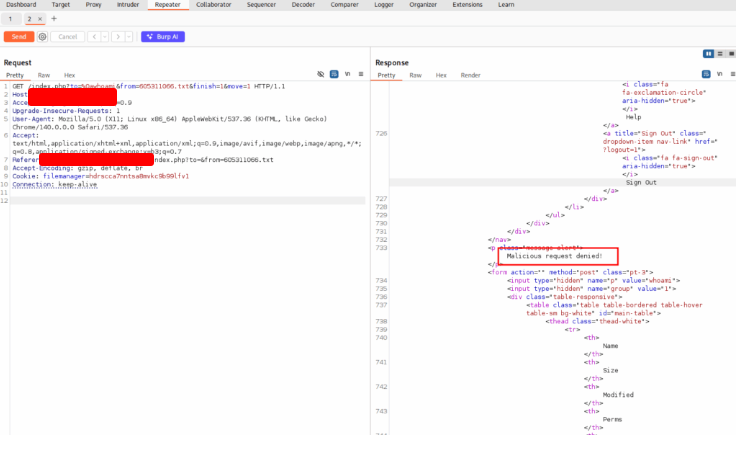Viewport: 737px width, 458px height.
Task: Open the Repeater send settings gear icon
Action: [x=42, y=37]
